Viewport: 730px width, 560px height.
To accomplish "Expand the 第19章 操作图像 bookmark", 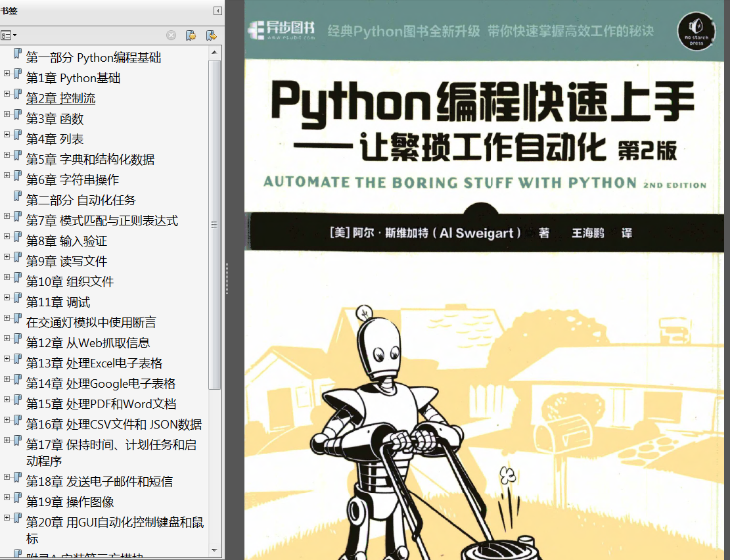I will [7, 498].
